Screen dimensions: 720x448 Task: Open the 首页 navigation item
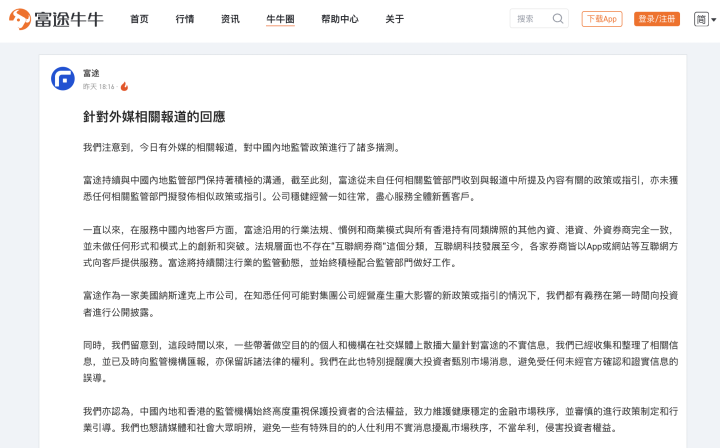pyautogui.click(x=139, y=19)
